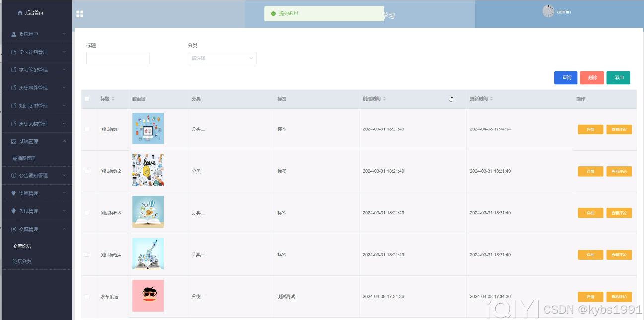Open 详情 for row 测试标题4
This screenshot has width=644, height=320.
click(590, 255)
